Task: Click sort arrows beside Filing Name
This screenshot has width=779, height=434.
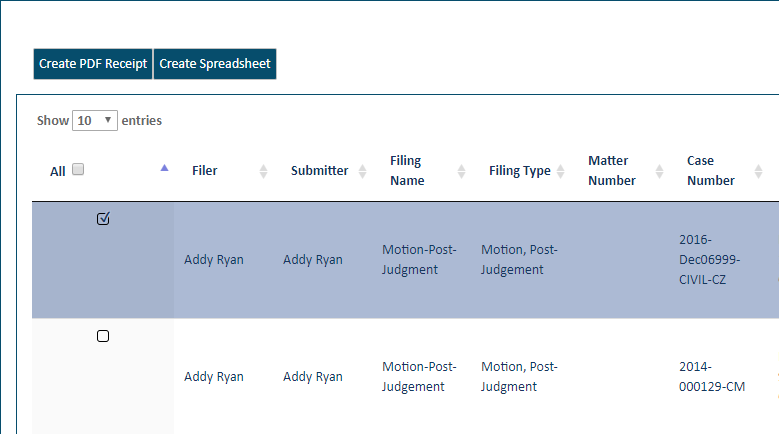Action: (461, 171)
